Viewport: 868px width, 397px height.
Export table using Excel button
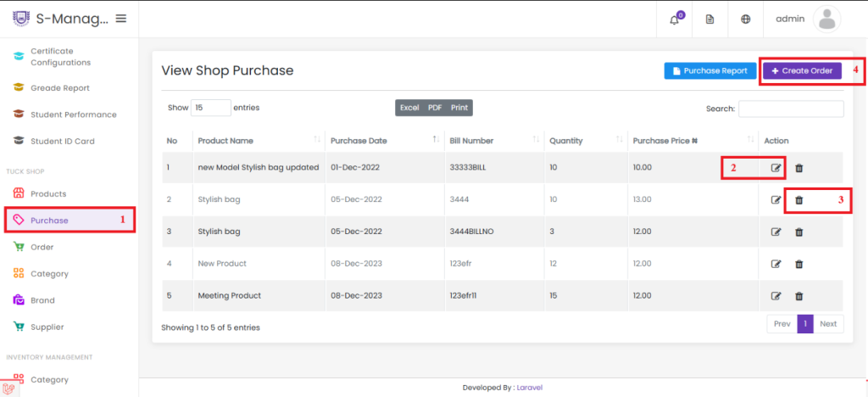point(409,108)
